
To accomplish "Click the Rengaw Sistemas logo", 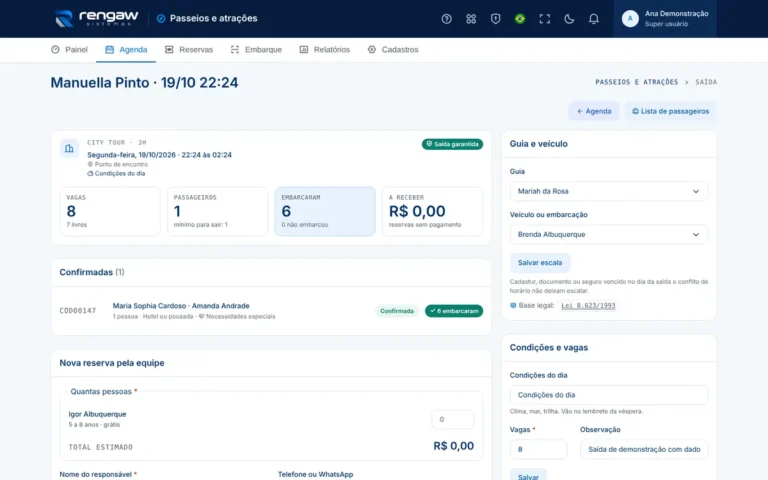I will tap(96, 19).
